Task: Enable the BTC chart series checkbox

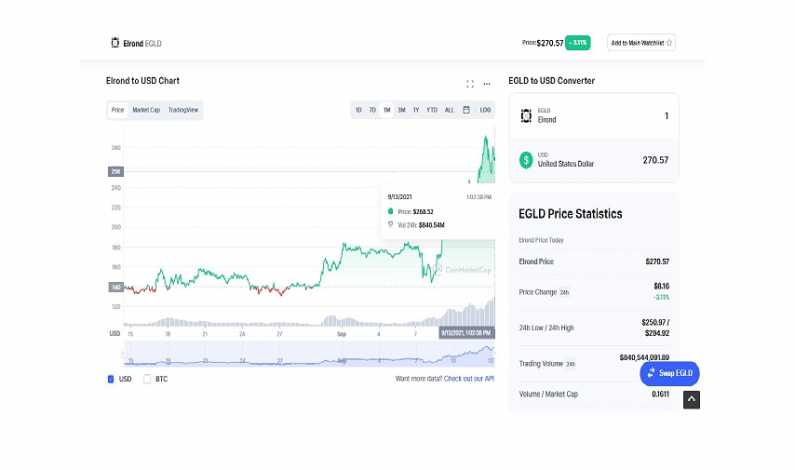Action: tap(147, 379)
